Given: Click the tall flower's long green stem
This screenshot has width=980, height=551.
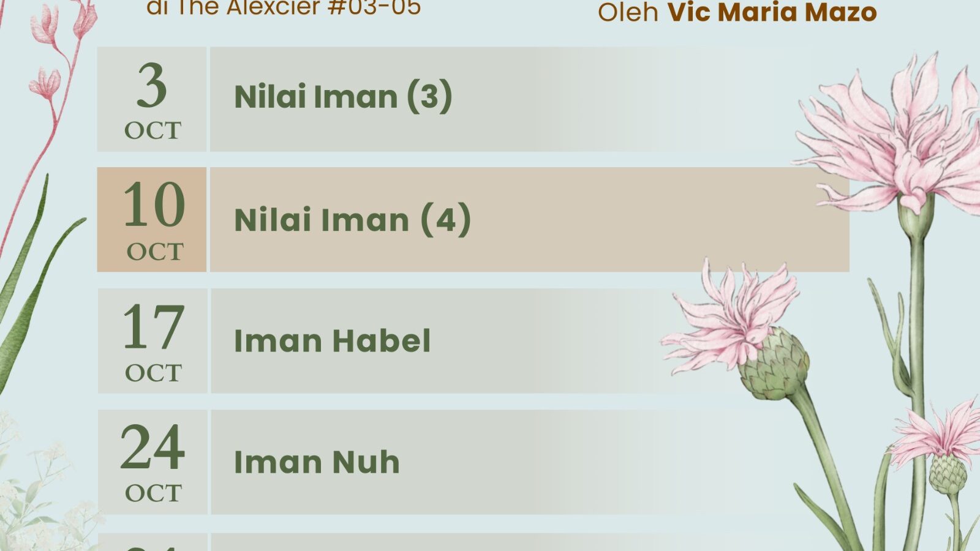Looking at the screenshot, I should point(917,343).
